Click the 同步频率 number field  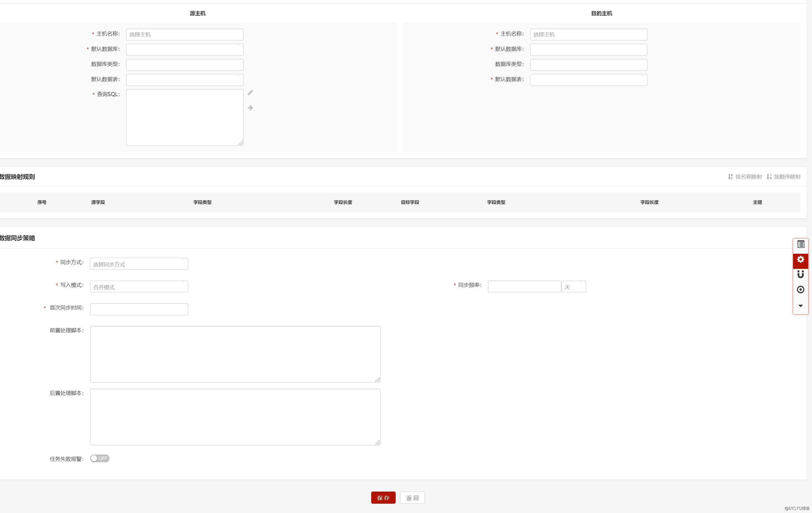(x=524, y=286)
